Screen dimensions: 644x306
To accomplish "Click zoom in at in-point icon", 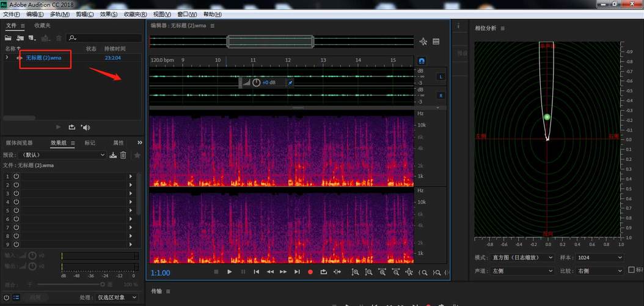I will pyautogui.click(x=423, y=272).
